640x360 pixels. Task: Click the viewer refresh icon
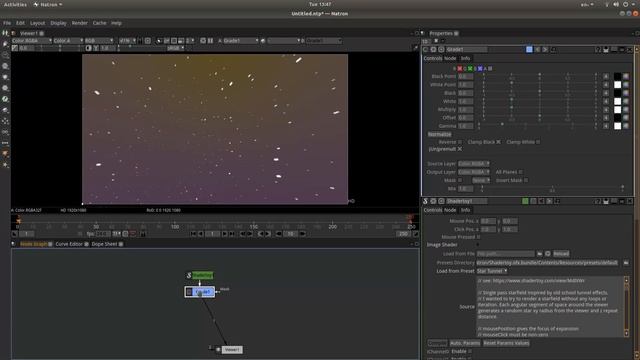pyautogui.click(x=203, y=41)
